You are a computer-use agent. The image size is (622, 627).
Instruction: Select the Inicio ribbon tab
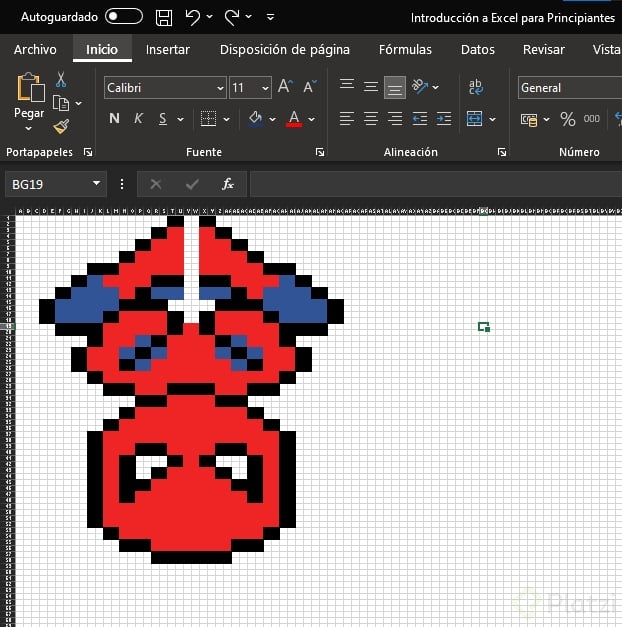(x=102, y=50)
